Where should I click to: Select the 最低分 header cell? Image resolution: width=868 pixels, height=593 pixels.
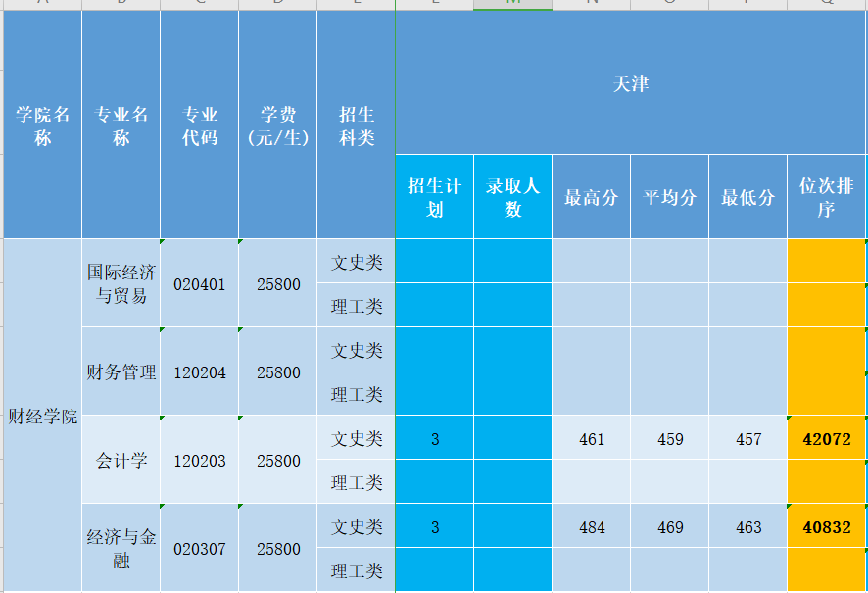point(747,197)
